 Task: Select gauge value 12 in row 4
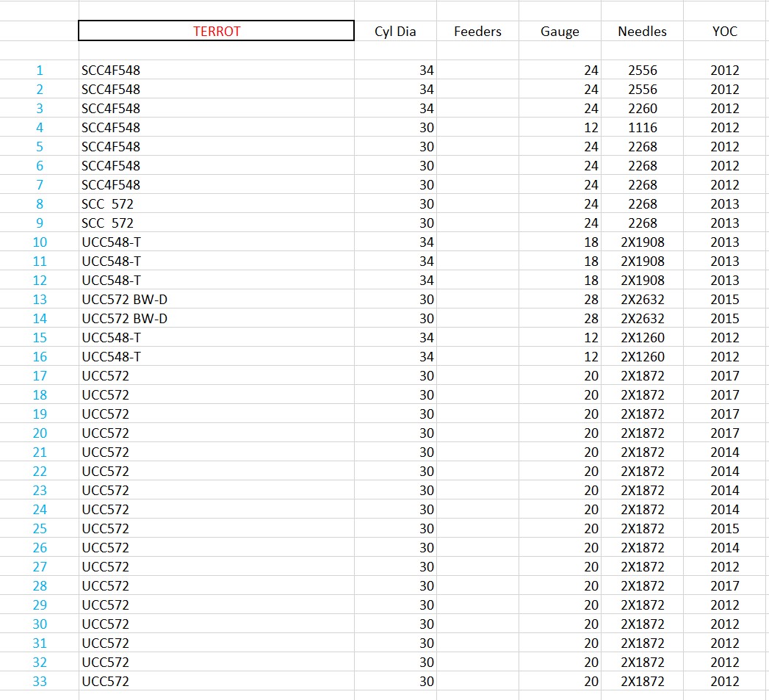[x=560, y=128]
